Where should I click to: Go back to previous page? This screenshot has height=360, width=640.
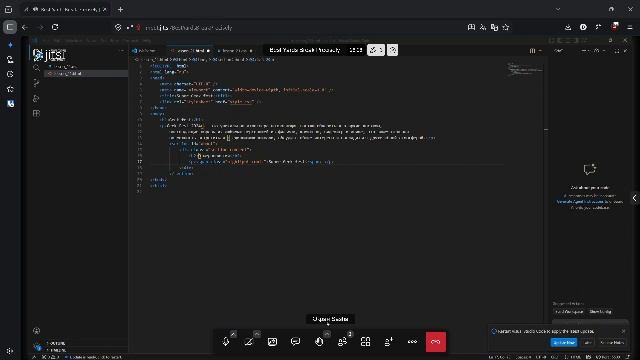(x=25, y=27)
